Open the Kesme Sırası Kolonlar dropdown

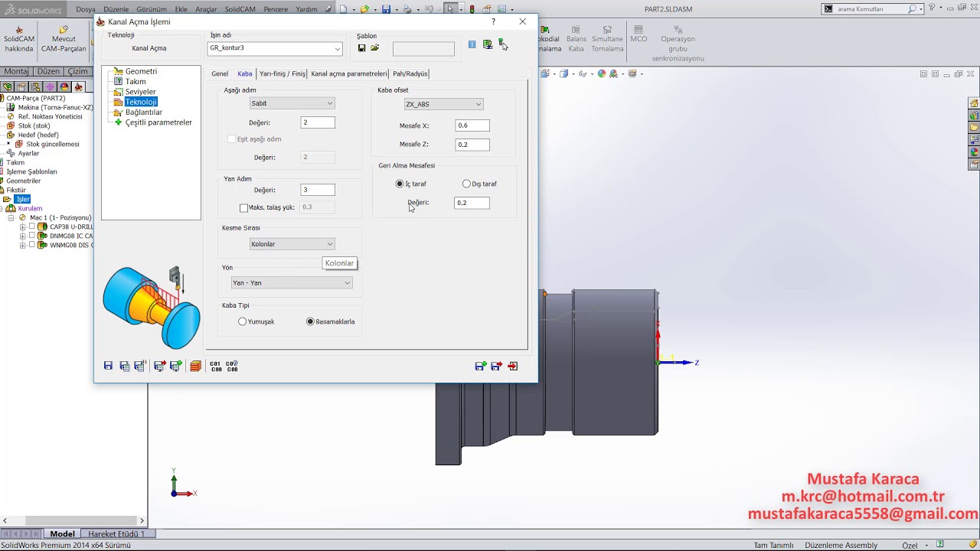pos(330,244)
